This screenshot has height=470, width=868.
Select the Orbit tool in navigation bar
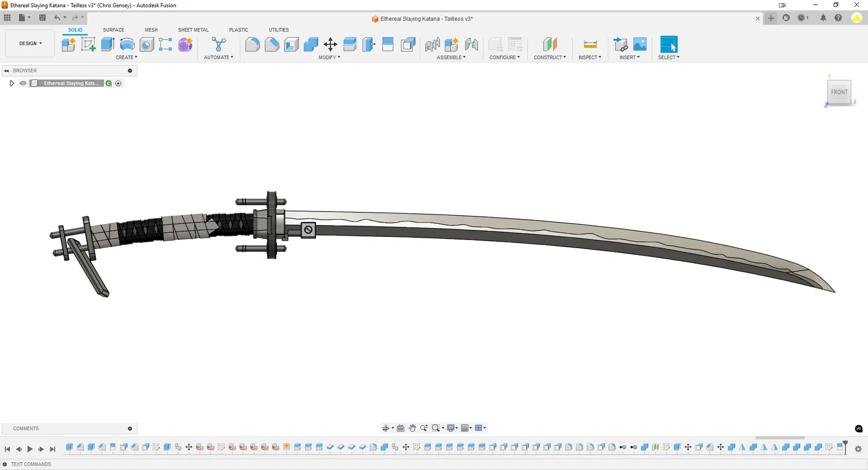386,428
